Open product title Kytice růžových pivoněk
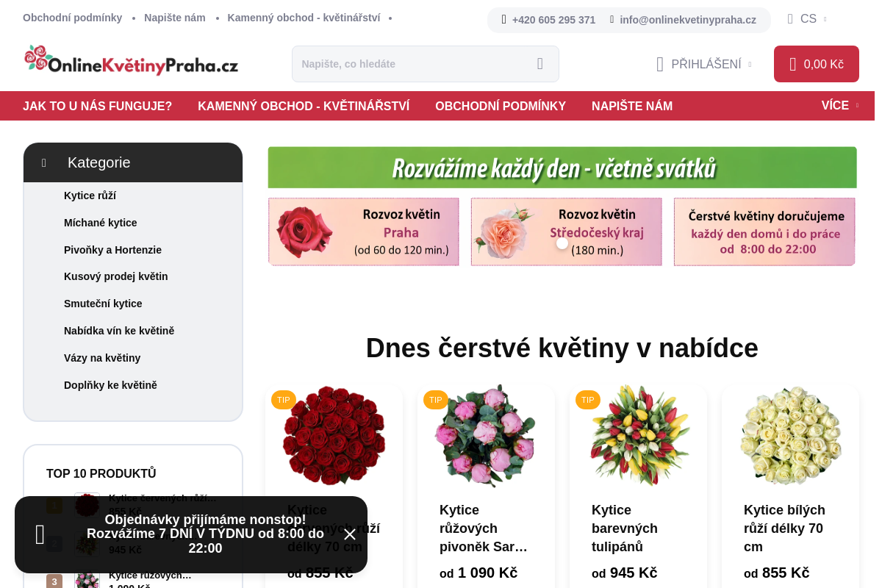Viewport: 882px width, 588px height. pyautogui.click(x=484, y=528)
